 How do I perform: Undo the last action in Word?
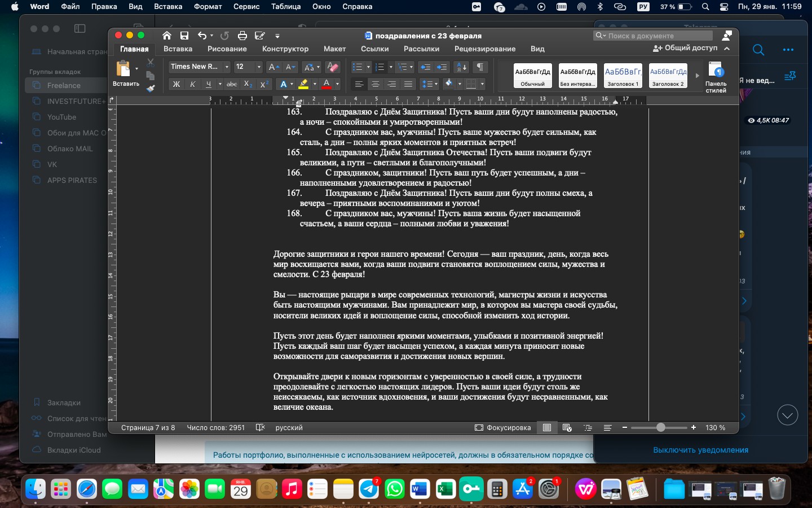click(202, 36)
